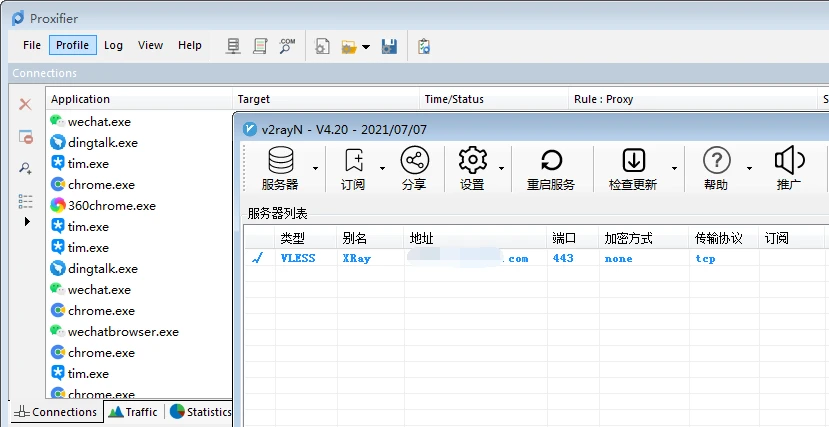
Task: Expand the 帮助 dropdown arrow in v2rayN
Action: 749,169
